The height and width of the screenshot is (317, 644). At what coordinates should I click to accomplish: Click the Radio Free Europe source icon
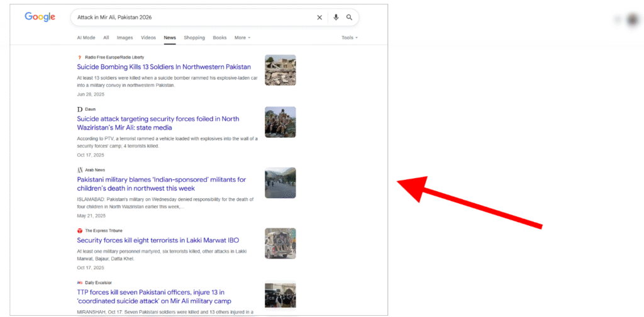coord(80,57)
